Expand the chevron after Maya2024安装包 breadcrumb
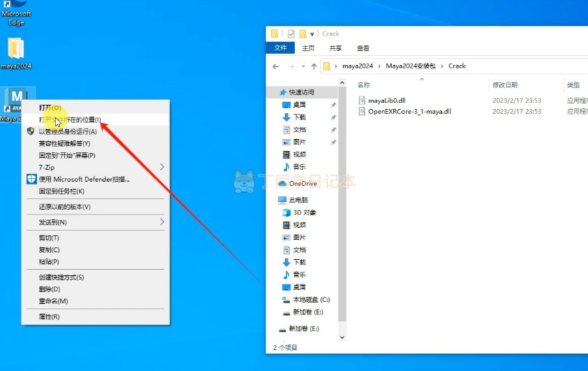The width and height of the screenshot is (588, 371). coord(442,66)
